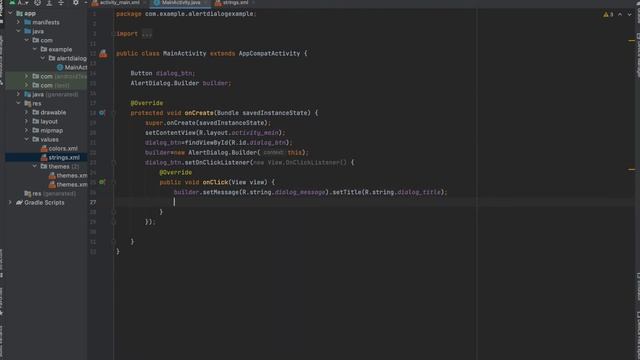Click the Expand All toolbar icon
Screen dimensions: 640x360
pos(49,2)
